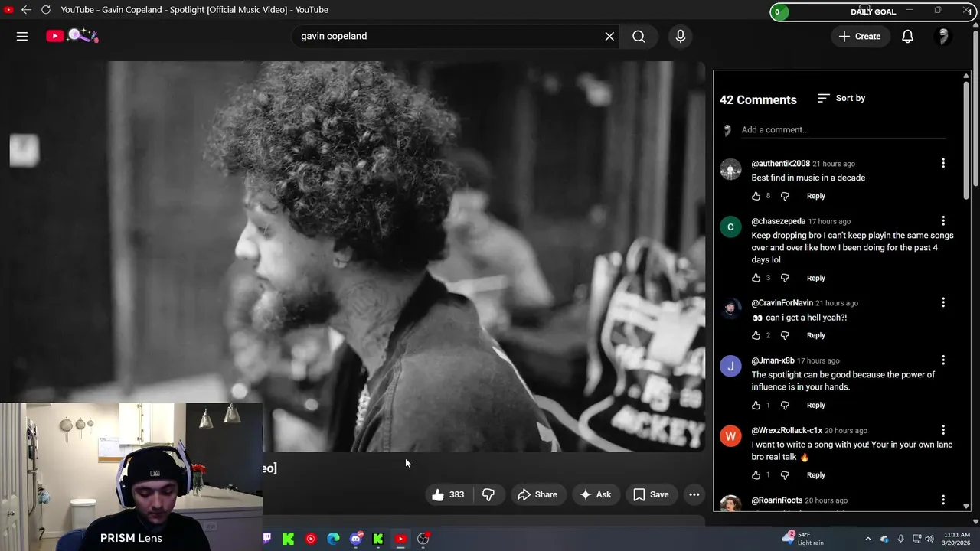The image size is (980, 551).
Task: Open Microsoft Edge from the taskbar
Action: tap(333, 539)
